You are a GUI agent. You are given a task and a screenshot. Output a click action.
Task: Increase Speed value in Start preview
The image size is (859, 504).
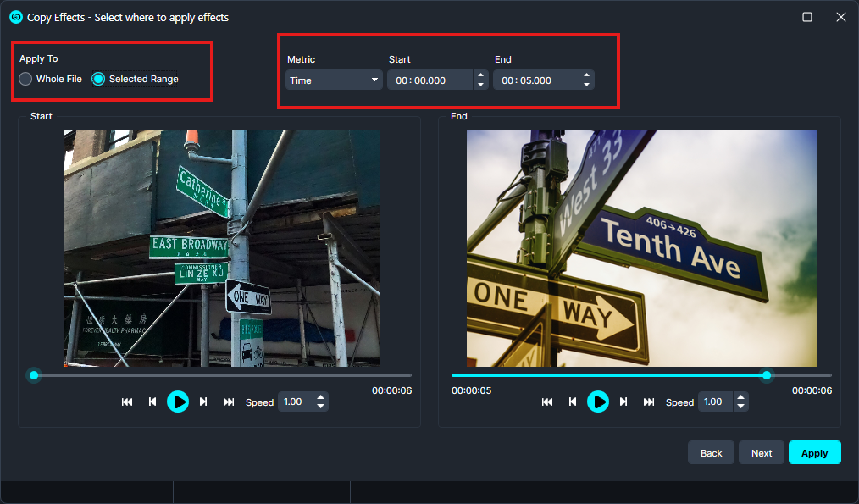coord(320,397)
